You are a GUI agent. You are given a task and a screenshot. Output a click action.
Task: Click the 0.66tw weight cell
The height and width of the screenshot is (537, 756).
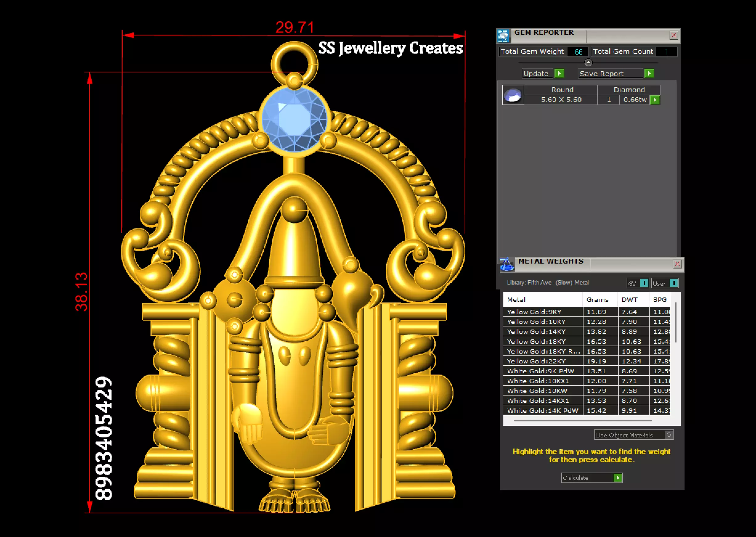click(635, 100)
